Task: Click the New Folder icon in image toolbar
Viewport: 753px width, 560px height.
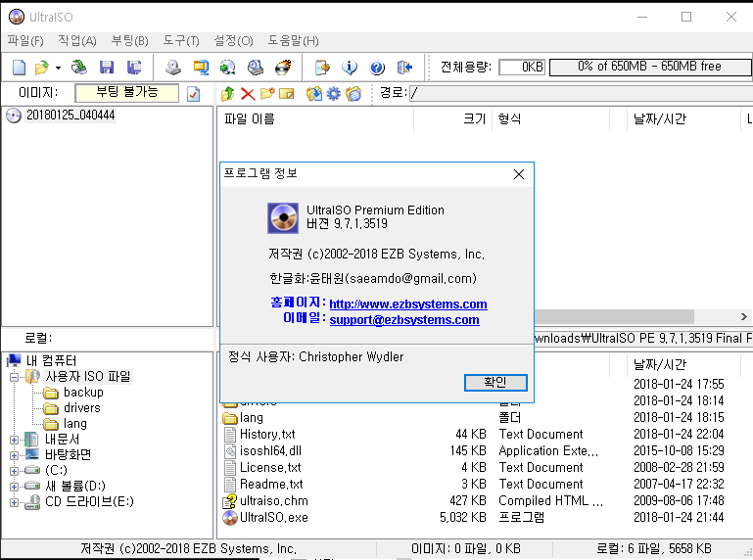Action: tap(267, 94)
